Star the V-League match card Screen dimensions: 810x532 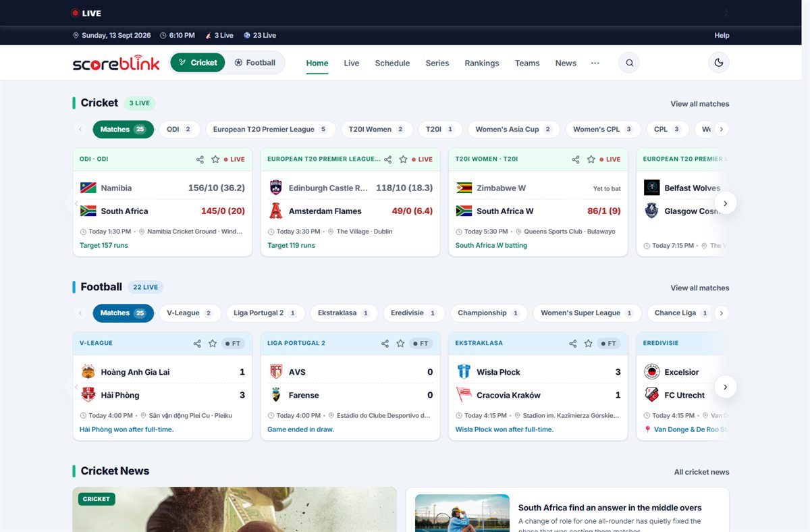(213, 344)
